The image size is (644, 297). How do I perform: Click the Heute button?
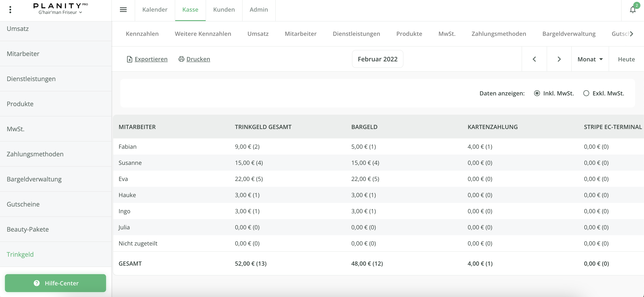pos(626,59)
